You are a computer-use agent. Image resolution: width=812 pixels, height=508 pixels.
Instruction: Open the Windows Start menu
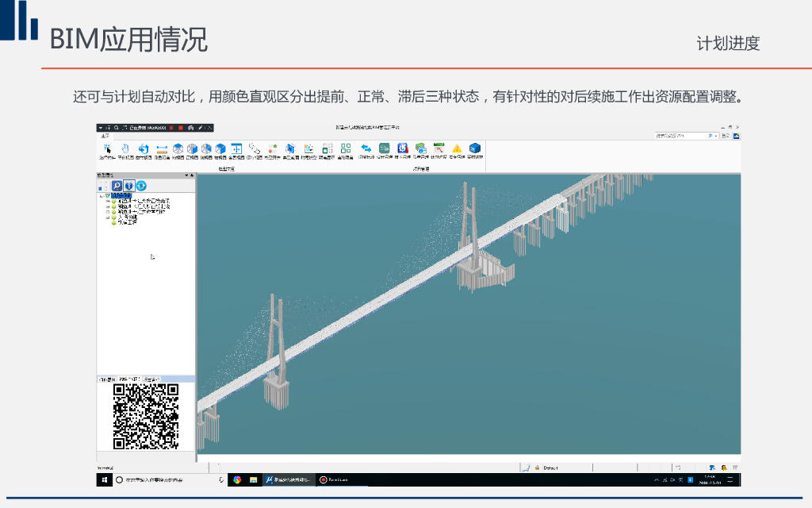click(x=104, y=480)
